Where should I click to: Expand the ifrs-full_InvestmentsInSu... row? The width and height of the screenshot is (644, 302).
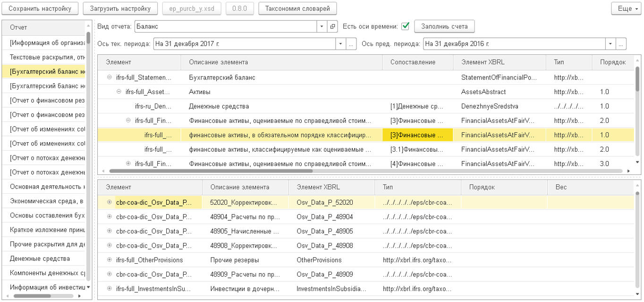110,288
